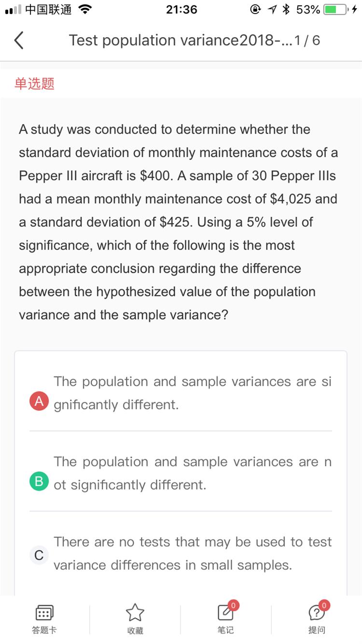Open the notes pencil icon

(225, 612)
